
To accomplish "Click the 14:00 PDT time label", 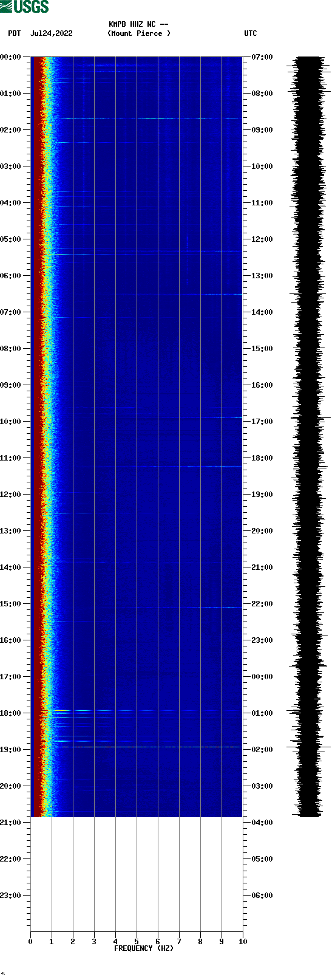I will pyautogui.click(x=11, y=567).
